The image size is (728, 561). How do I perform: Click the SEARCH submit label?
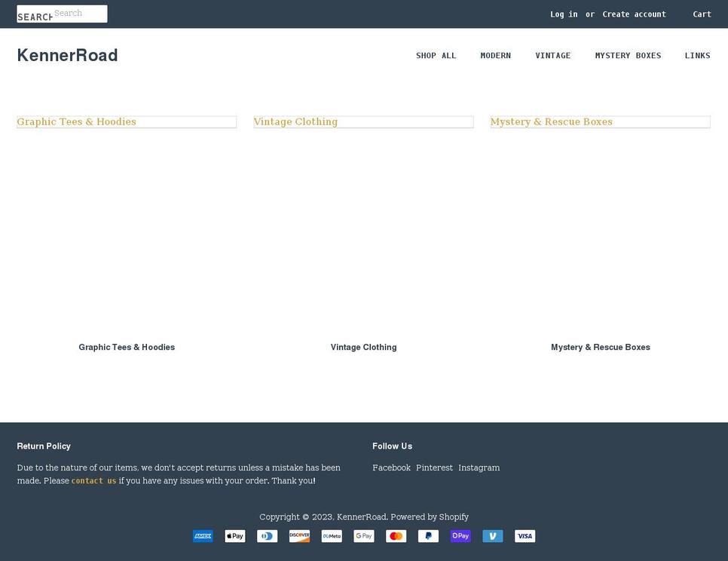tap(35, 17)
